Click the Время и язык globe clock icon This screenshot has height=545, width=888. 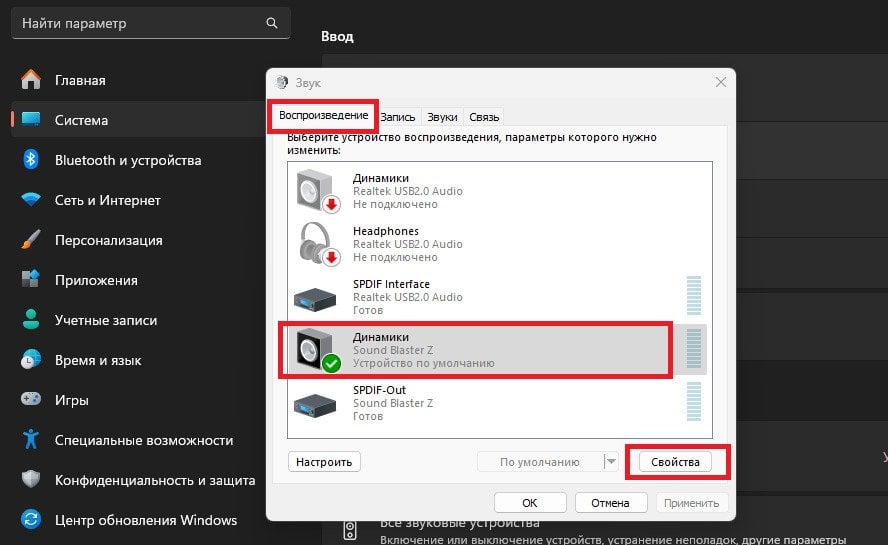point(31,360)
